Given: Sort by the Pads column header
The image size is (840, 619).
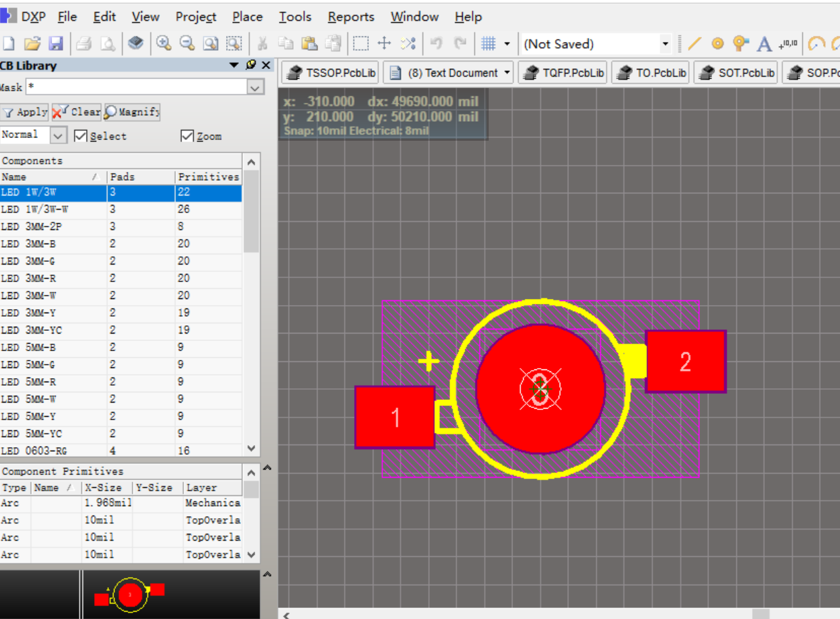Looking at the screenshot, I should (141, 177).
